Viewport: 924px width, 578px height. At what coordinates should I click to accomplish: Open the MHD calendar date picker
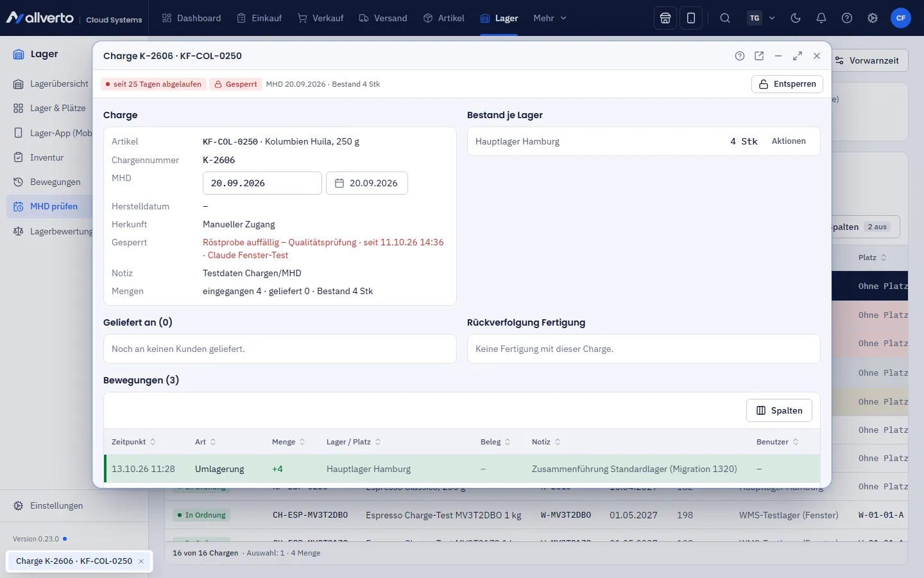pos(367,183)
